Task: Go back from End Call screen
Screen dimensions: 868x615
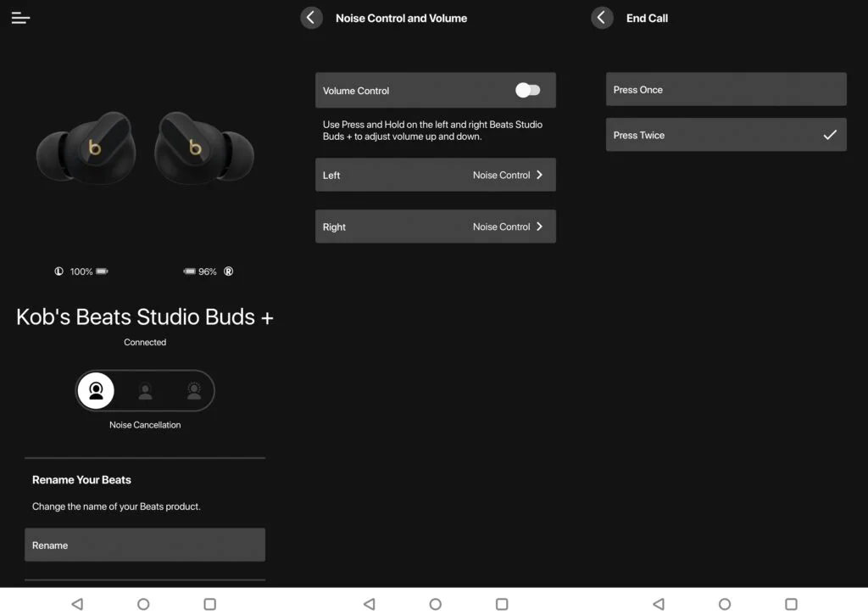Action: (x=602, y=18)
